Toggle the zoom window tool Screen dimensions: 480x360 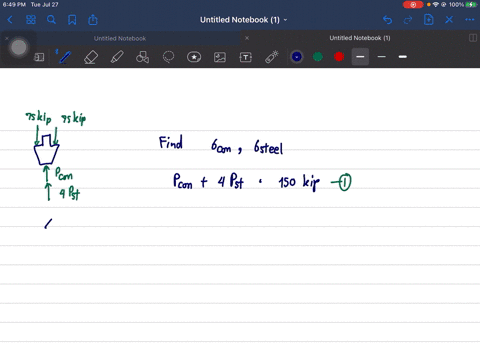(x=39, y=57)
